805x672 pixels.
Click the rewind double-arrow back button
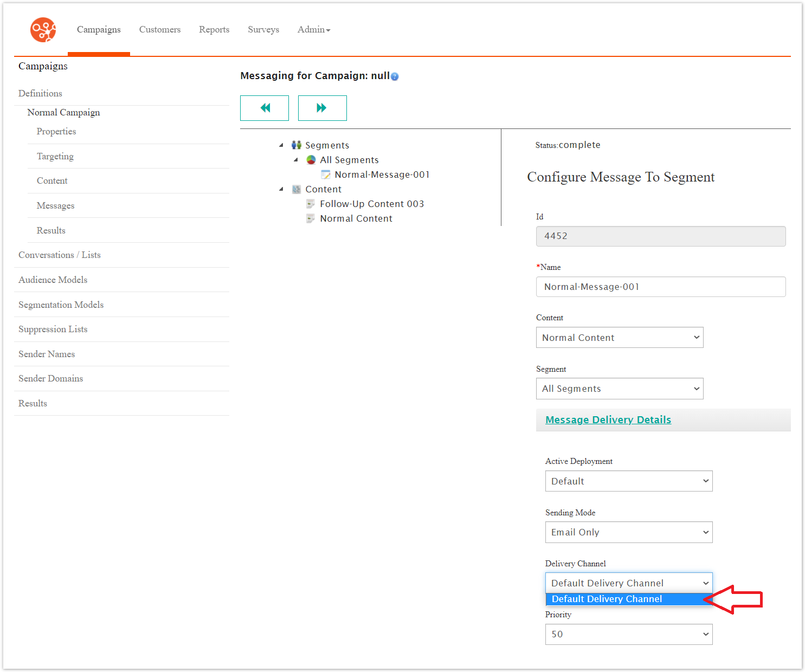pyautogui.click(x=265, y=108)
